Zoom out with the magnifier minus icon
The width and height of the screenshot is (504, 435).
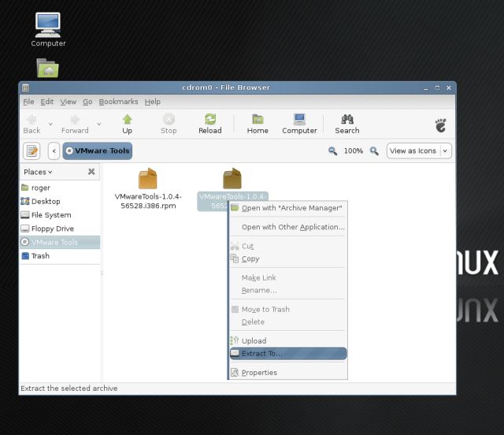(x=332, y=151)
